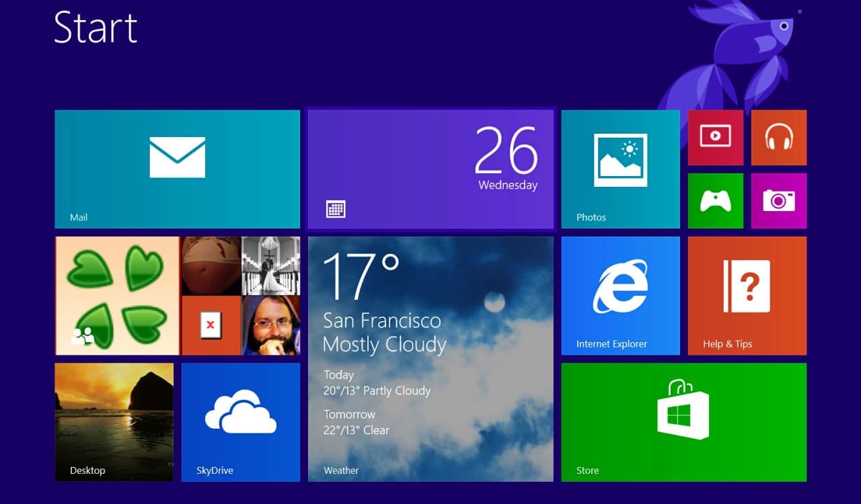Open the SkyDrive cloud tile
Image resolution: width=861 pixels, height=504 pixels.
(x=241, y=422)
